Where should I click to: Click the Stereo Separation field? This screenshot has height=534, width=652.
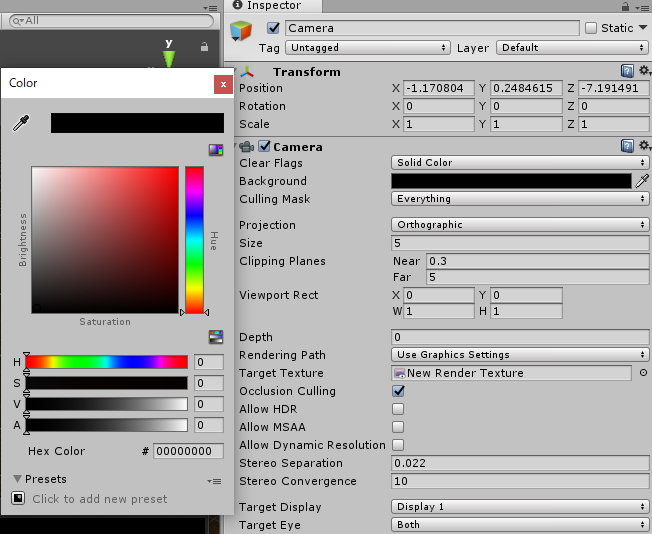(520, 463)
